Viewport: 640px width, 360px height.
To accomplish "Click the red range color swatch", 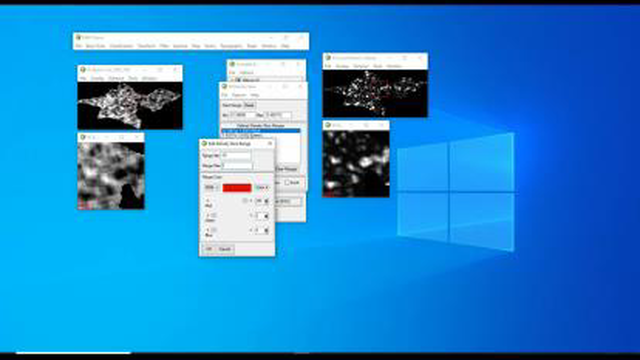I will click(x=237, y=188).
